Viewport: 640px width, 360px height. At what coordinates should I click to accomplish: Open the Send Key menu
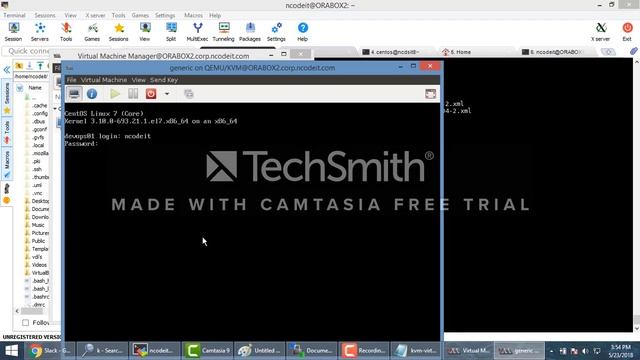pos(164,80)
